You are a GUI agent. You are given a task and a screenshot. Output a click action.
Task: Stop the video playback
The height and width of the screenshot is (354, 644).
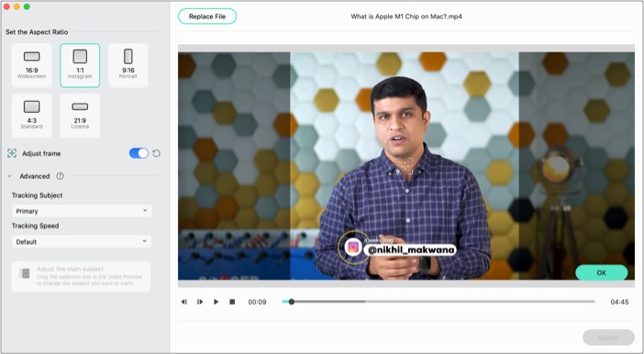232,302
